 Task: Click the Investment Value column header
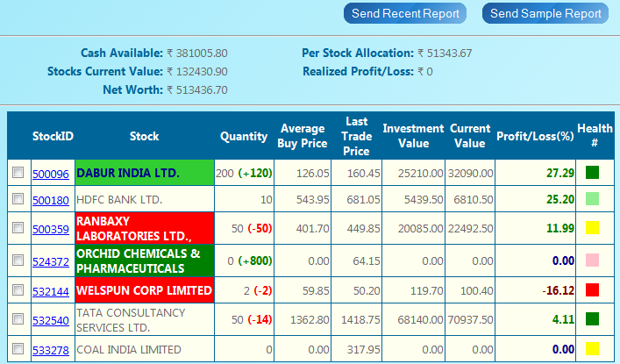click(413, 136)
